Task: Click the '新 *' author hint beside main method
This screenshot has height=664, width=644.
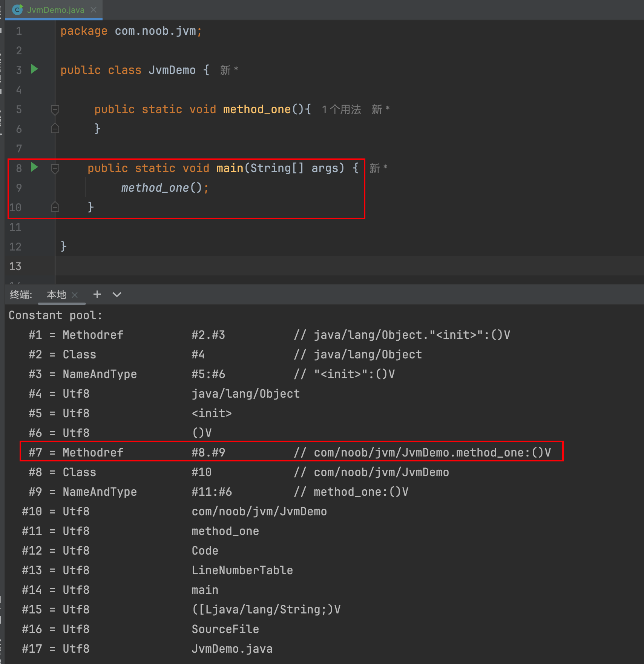Action: point(378,168)
